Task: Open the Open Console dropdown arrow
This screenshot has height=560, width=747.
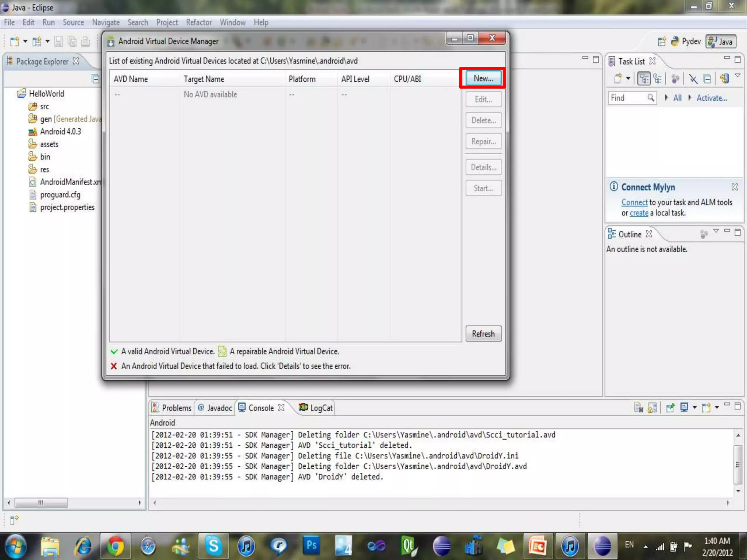Action: pyautogui.click(x=717, y=407)
